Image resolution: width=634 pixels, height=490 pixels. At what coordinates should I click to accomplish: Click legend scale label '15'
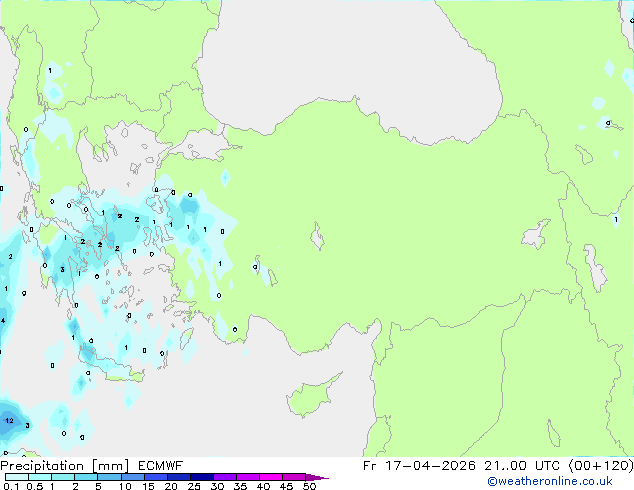point(148,486)
